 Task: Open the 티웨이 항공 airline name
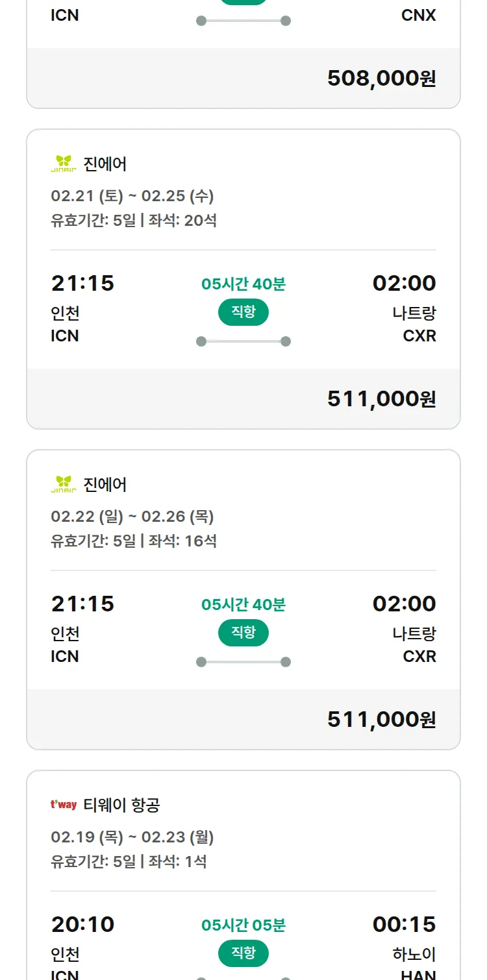121,805
